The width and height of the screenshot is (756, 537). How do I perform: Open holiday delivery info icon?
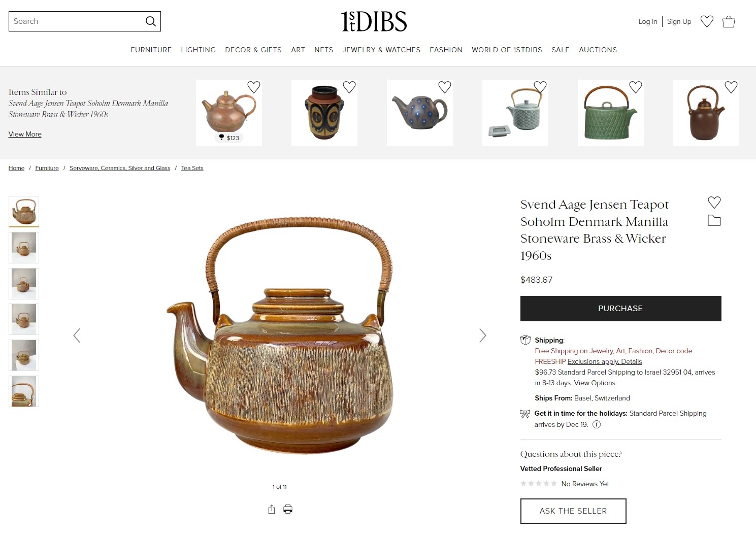(597, 425)
